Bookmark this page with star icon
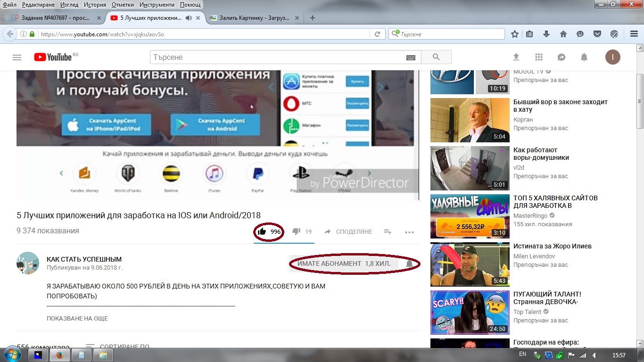The width and height of the screenshot is (644, 362). tap(515, 34)
